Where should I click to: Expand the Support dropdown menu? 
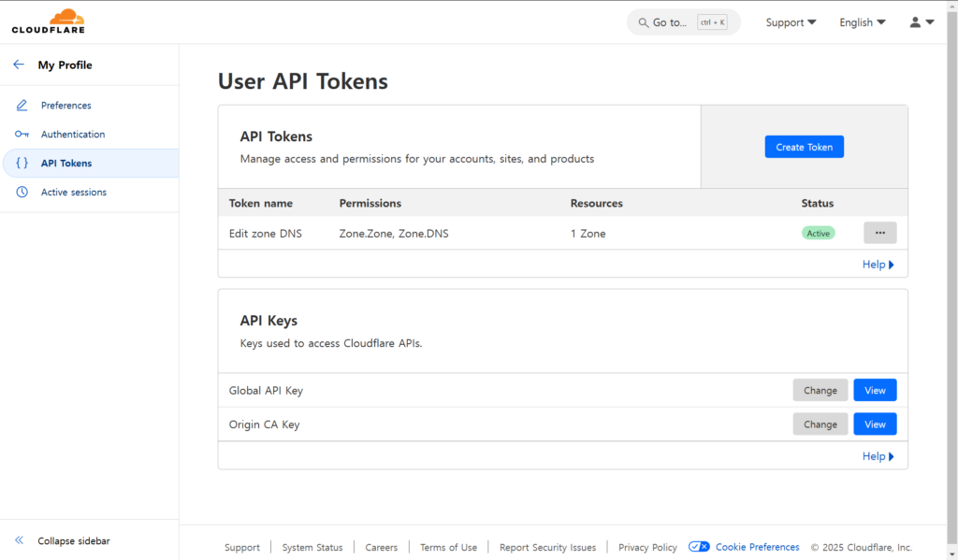(x=791, y=22)
